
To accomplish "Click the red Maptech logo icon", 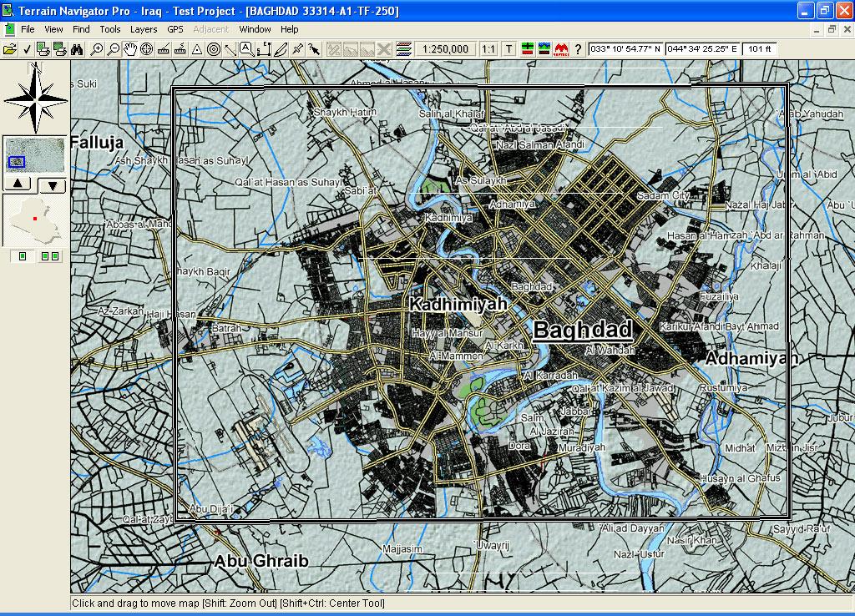I will point(561,49).
